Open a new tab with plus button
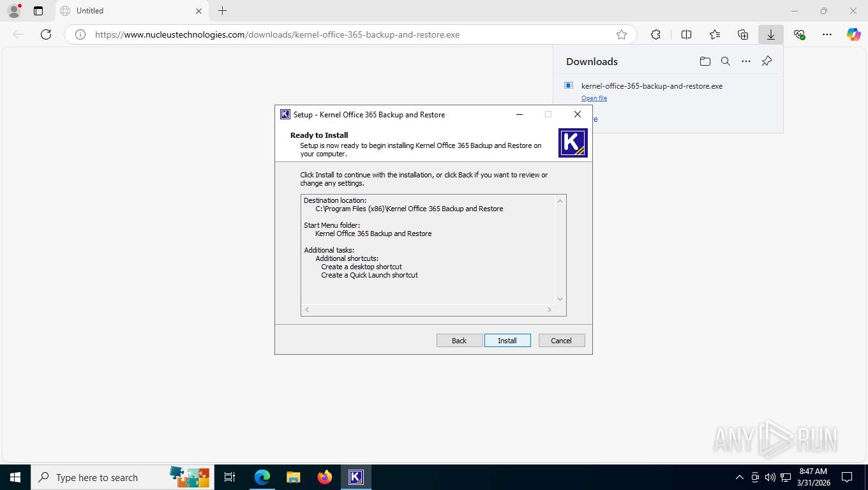Viewport: 868px width, 490px height. pyautogui.click(x=222, y=11)
